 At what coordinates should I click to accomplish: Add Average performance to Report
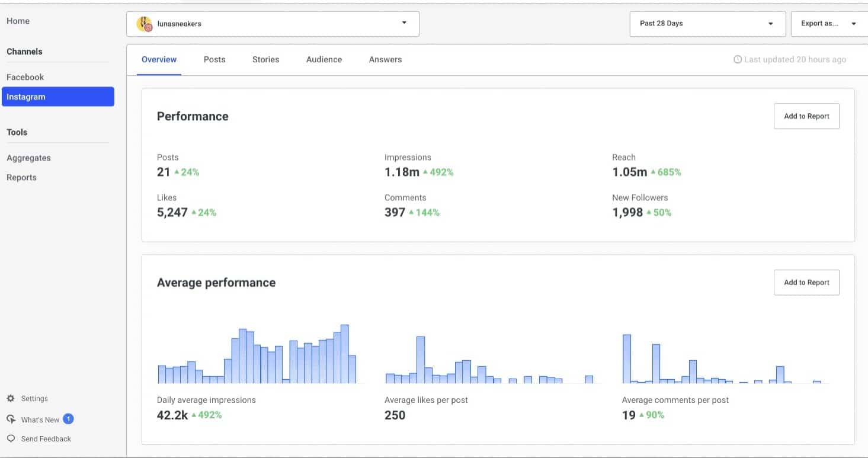[x=806, y=282]
